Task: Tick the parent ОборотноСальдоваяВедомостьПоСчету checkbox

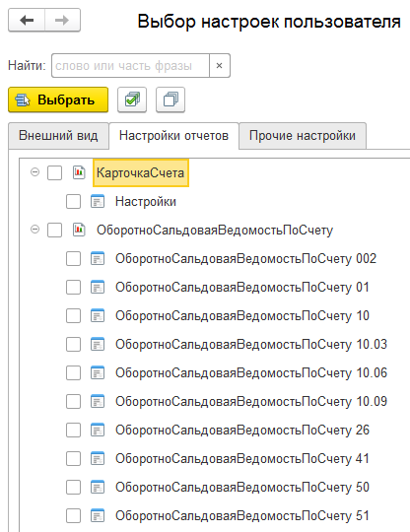Action: tap(54, 230)
